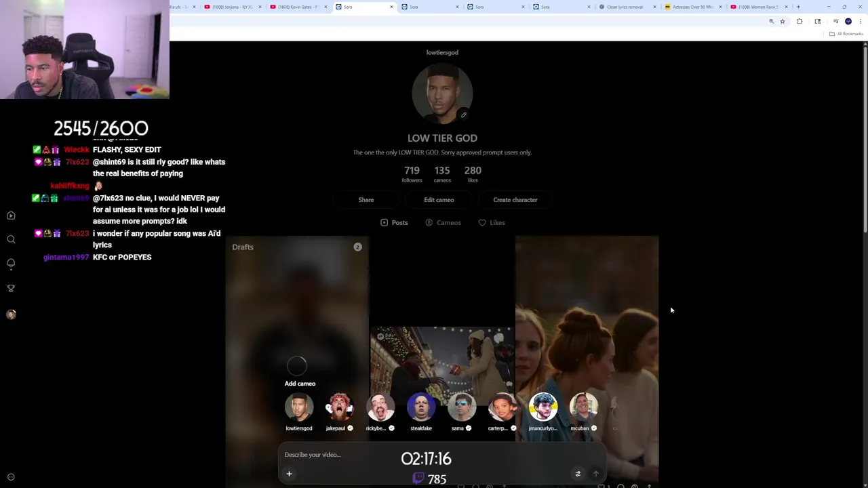Open the trophy icon in the left sidebar
The image size is (868, 488).
pyautogui.click(x=11, y=288)
